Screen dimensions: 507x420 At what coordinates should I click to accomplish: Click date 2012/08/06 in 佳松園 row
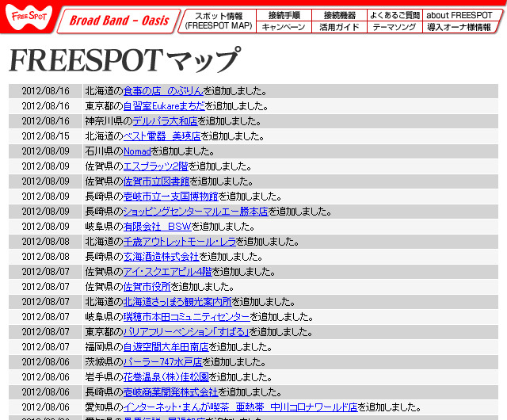[x=46, y=377]
